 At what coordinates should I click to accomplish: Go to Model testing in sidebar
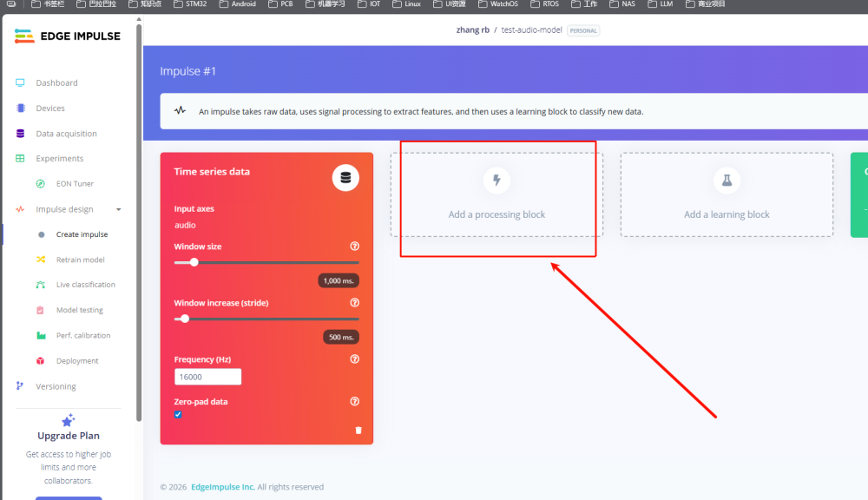tap(79, 310)
